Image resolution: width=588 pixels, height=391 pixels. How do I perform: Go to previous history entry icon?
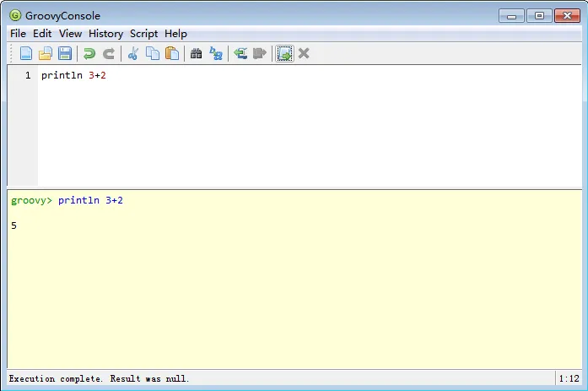(240, 54)
